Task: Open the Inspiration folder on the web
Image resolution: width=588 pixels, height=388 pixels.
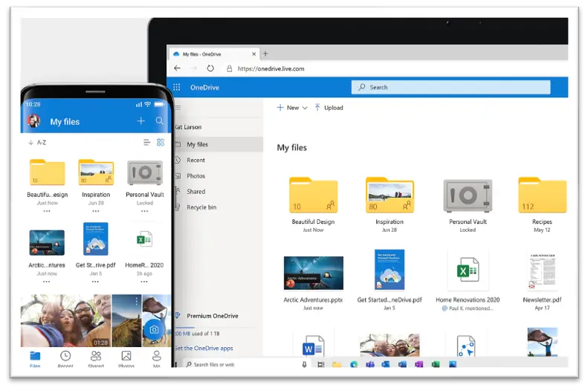Action: [x=390, y=195]
